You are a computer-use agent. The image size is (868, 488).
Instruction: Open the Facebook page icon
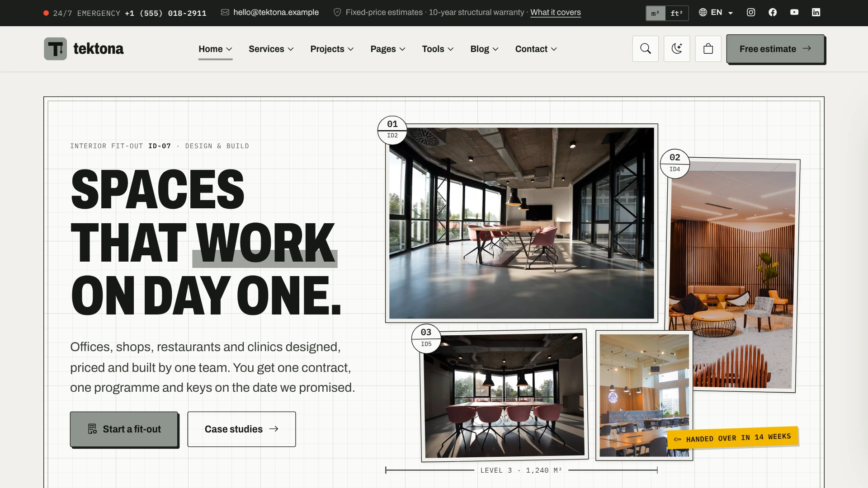coord(773,13)
